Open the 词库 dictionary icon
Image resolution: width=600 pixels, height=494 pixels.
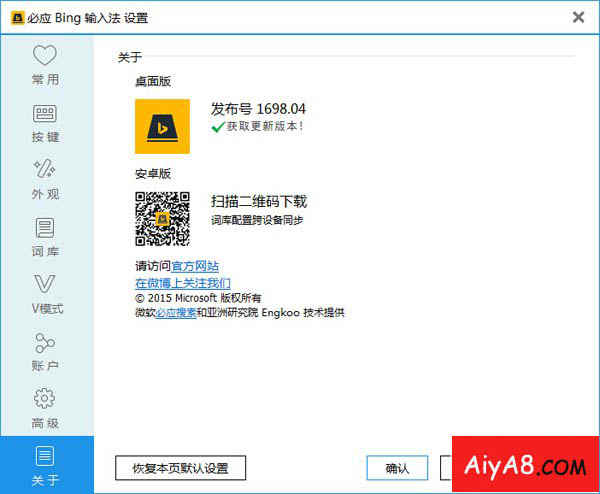coord(45,228)
